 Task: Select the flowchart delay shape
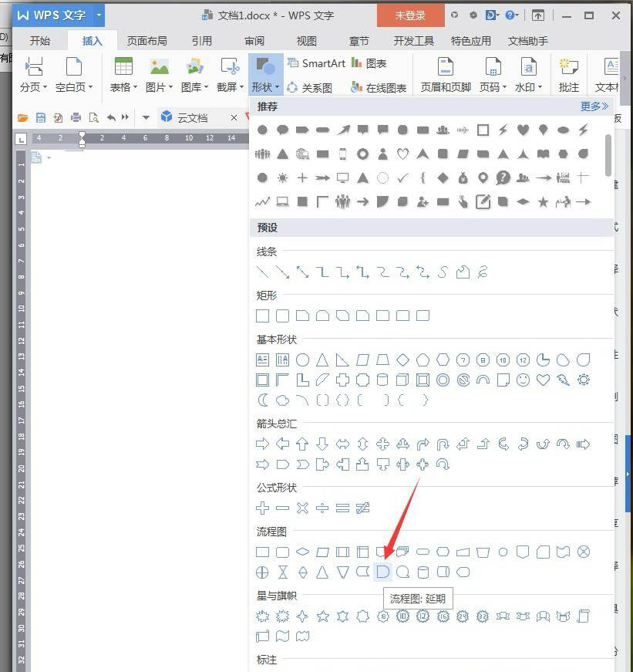tap(382, 572)
